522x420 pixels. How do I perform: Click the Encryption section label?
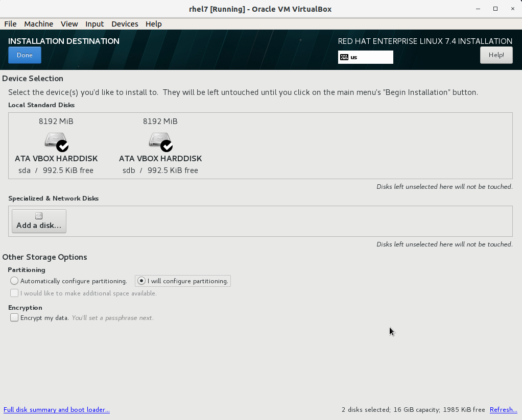coord(26,308)
